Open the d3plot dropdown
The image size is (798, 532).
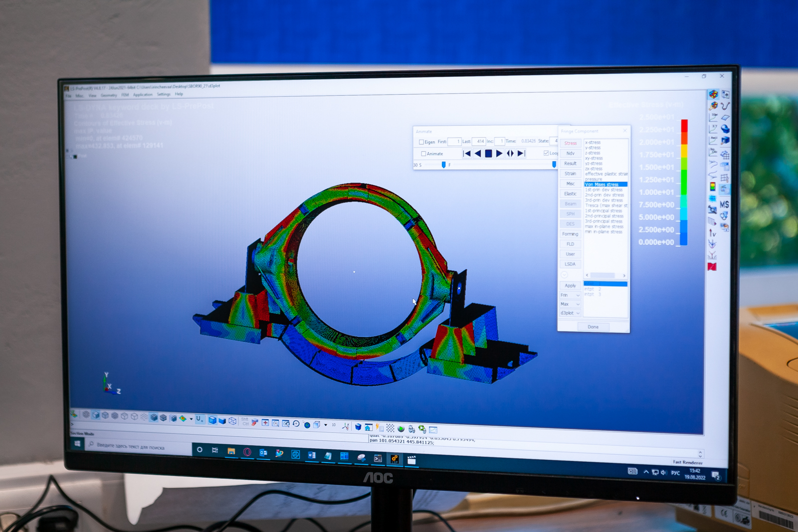570,313
